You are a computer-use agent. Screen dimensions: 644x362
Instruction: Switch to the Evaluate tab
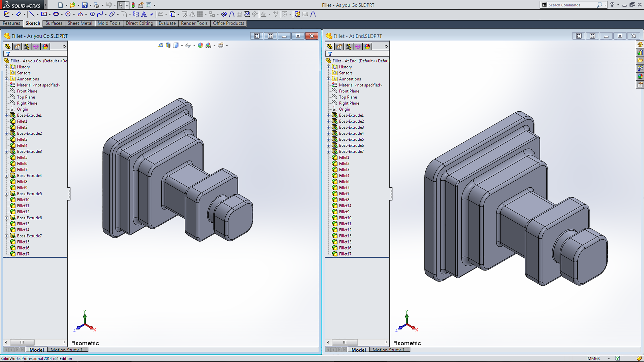(x=167, y=23)
